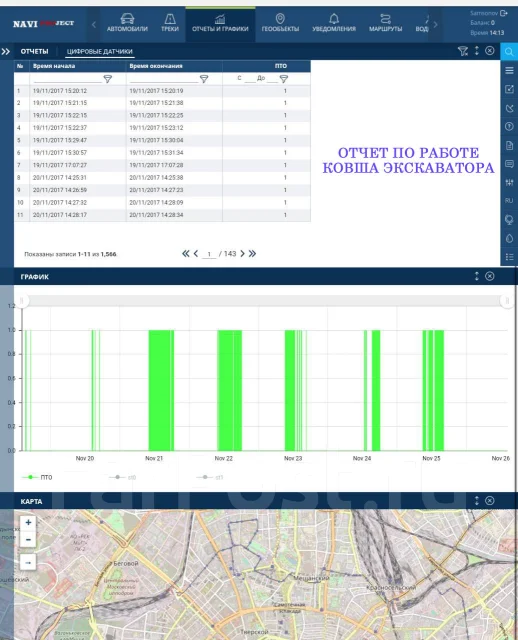The height and width of the screenshot is (640, 518).
Task: Go to next page of records
Action: [242, 254]
